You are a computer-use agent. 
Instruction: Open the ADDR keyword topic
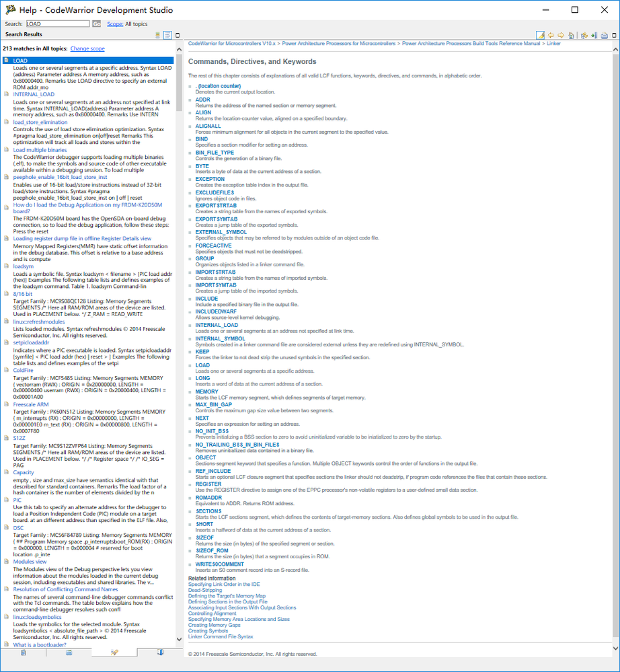(202, 100)
